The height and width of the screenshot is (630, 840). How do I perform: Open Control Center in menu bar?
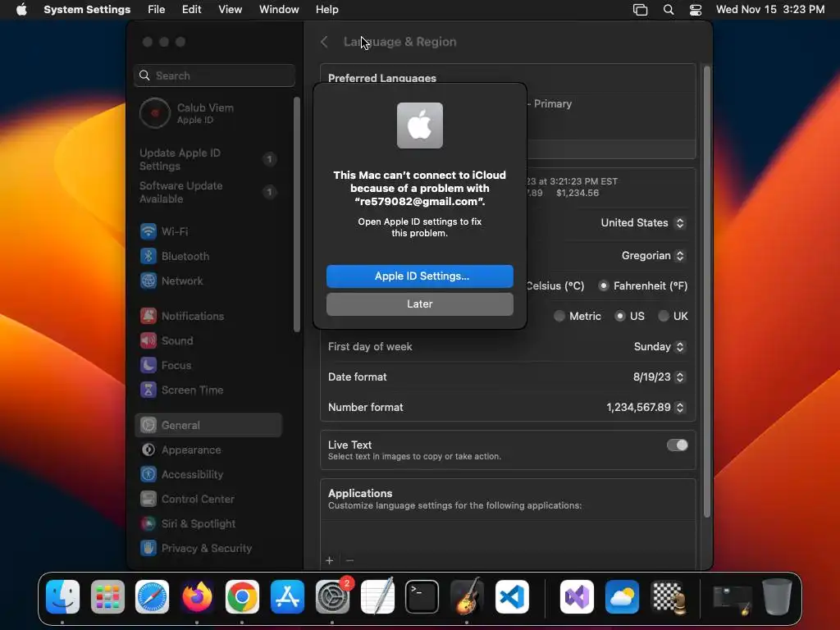(696, 10)
